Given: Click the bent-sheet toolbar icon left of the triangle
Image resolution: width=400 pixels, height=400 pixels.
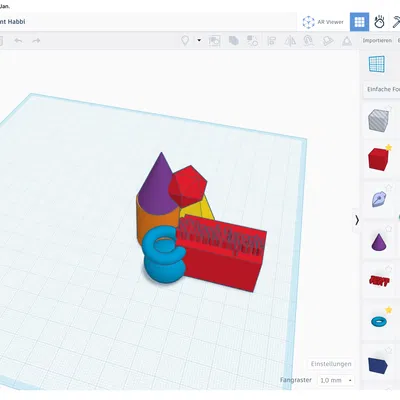Looking at the screenshot, I should tap(328, 41).
